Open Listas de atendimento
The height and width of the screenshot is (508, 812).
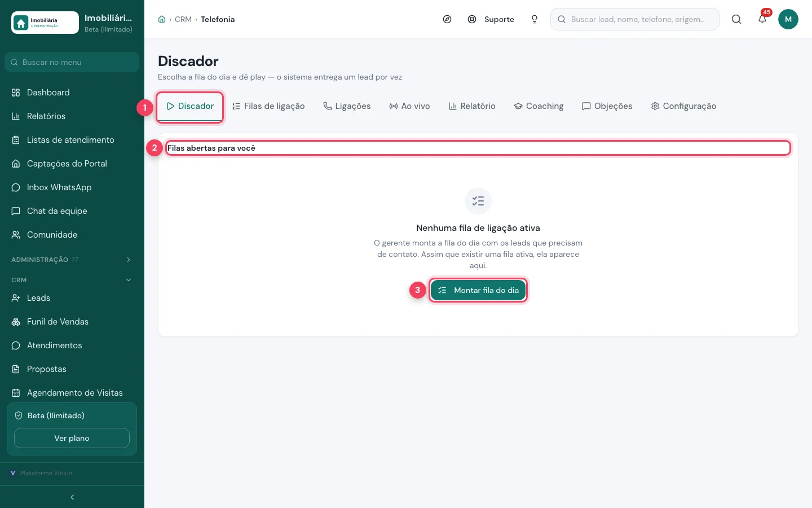click(x=72, y=140)
